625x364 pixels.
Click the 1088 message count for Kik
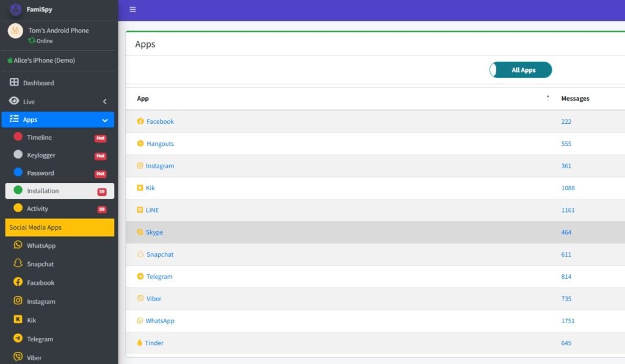click(x=568, y=188)
